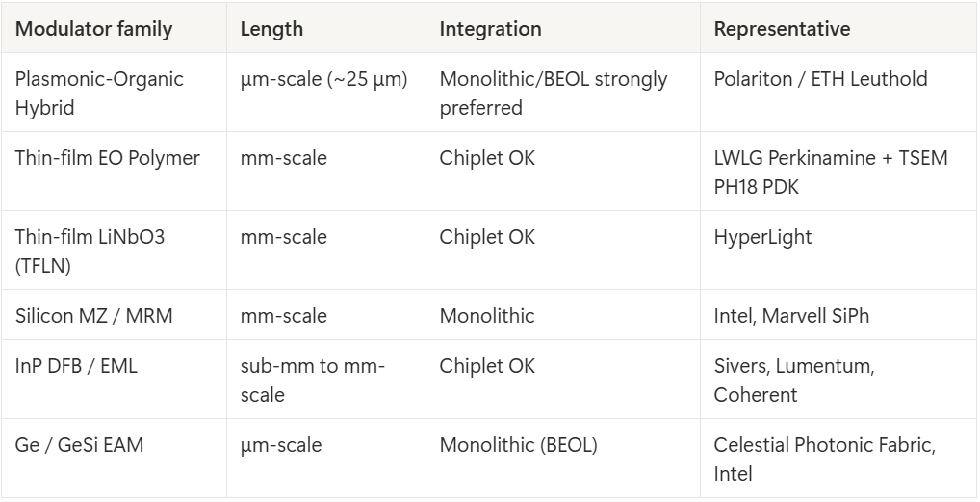Viewport: 980px width, 502px height.
Task: Select the Polariton / ETH Leuthold cell
Action: click(838, 92)
